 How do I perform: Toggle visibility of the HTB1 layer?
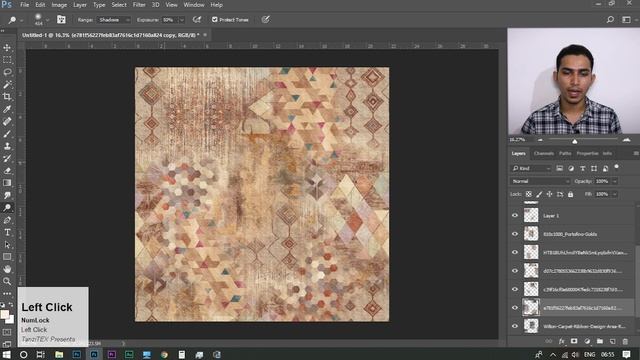point(515,252)
